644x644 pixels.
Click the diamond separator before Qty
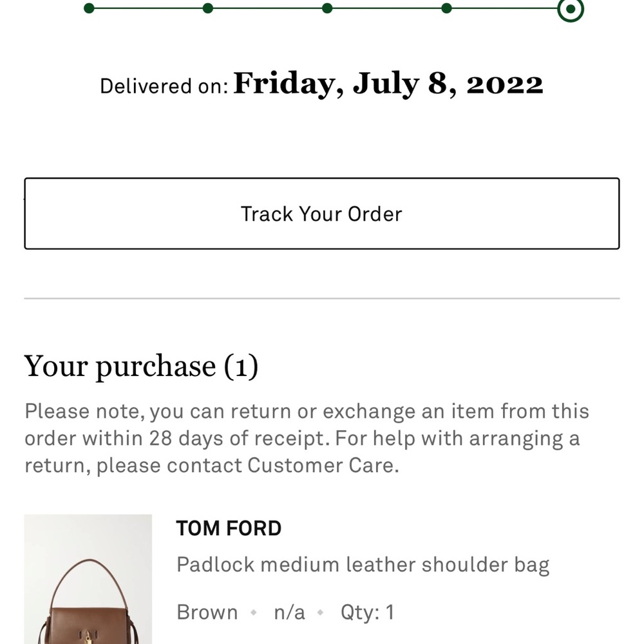[x=319, y=612]
